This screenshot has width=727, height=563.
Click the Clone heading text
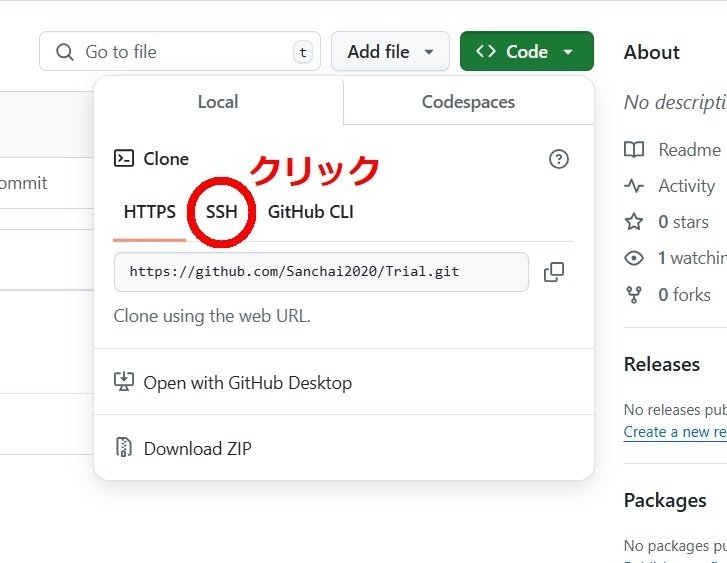tap(166, 159)
